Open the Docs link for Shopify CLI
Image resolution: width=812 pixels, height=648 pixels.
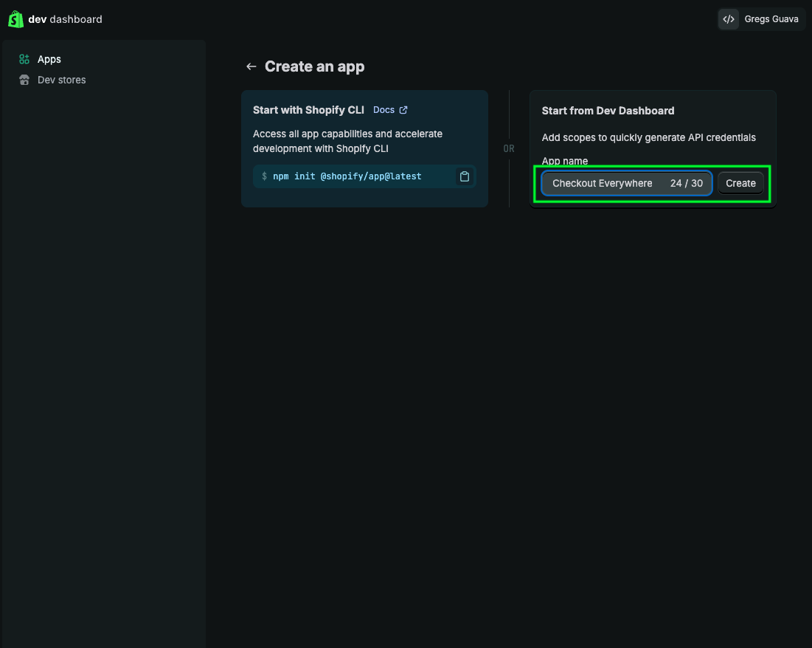coord(385,109)
